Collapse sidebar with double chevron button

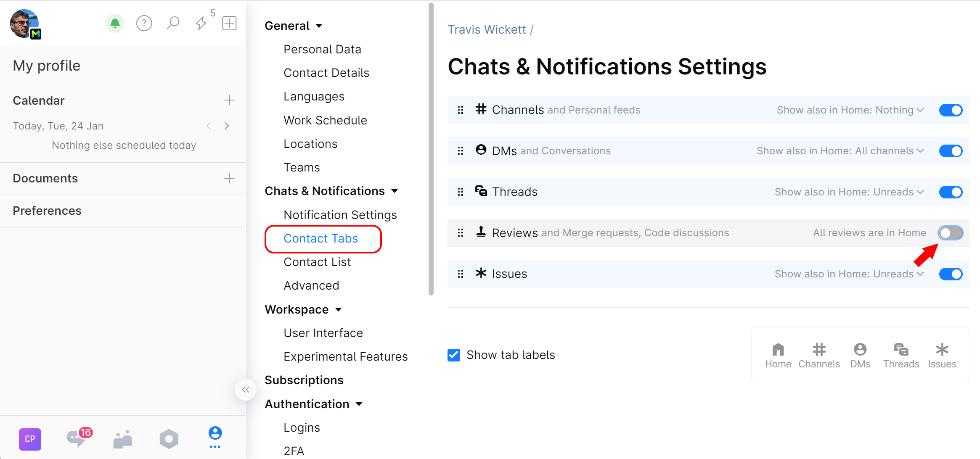pos(246,390)
